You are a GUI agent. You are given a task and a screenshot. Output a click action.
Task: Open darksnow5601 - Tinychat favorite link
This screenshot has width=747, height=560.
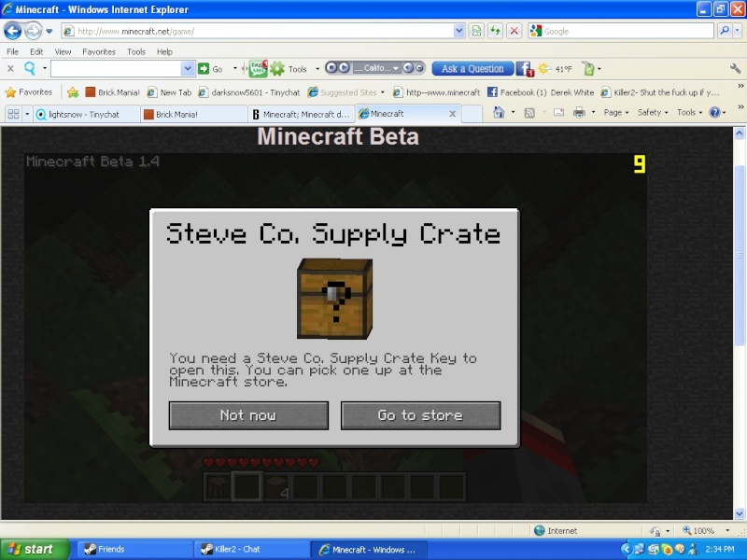click(249, 92)
